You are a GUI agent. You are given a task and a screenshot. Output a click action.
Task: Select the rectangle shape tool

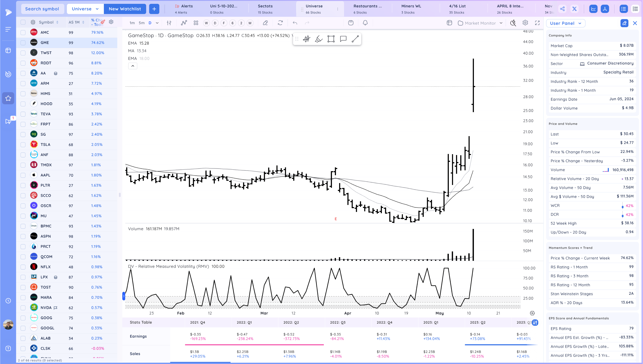[x=331, y=39]
